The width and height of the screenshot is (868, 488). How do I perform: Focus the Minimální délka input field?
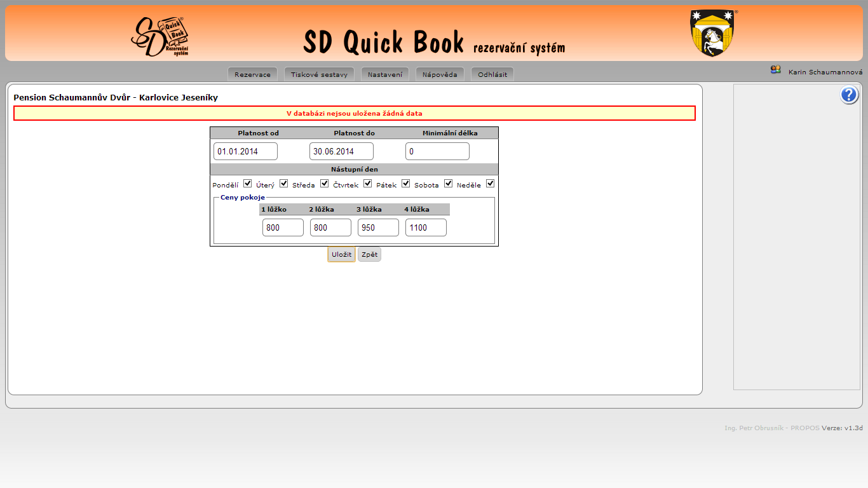437,151
